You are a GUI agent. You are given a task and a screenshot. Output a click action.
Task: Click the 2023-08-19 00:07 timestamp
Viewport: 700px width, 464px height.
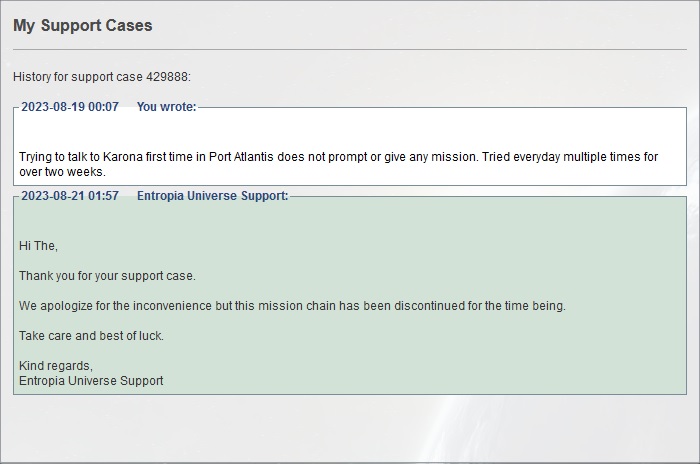tap(70, 107)
